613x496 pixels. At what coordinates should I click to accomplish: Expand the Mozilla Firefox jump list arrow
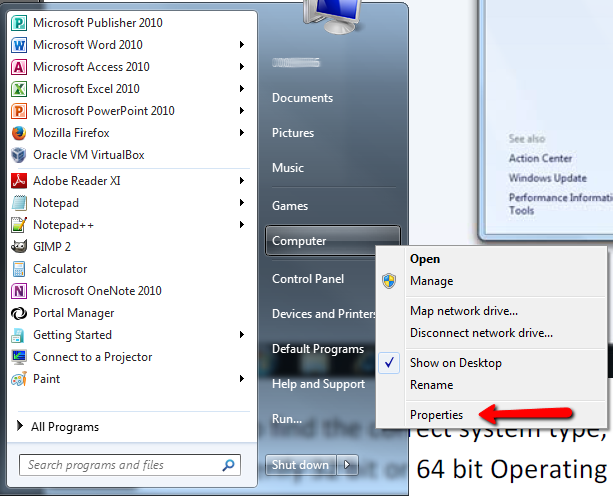(x=242, y=133)
